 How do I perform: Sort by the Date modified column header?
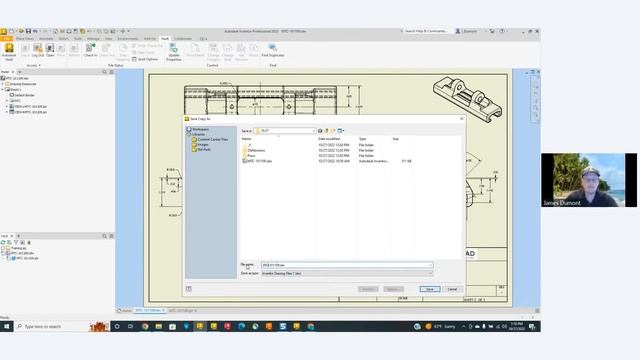coord(329,139)
